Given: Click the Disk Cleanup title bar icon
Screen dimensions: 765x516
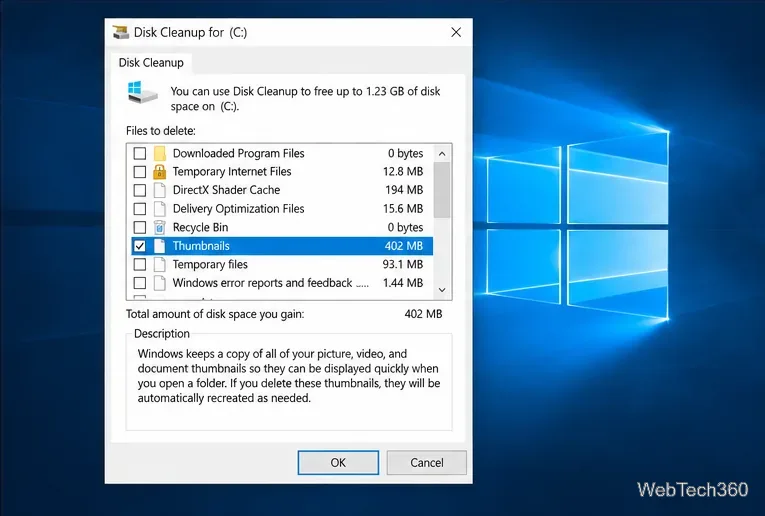Looking at the screenshot, I should 121,32.
